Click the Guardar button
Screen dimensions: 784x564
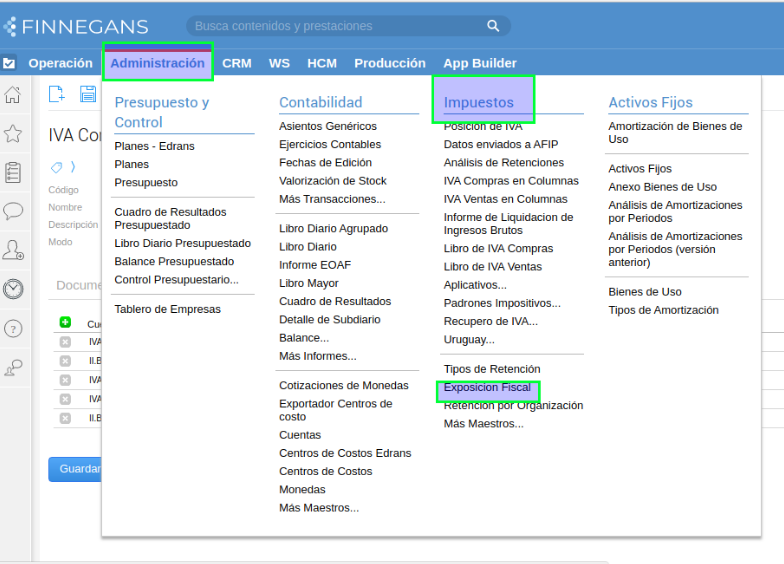coord(75,469)
